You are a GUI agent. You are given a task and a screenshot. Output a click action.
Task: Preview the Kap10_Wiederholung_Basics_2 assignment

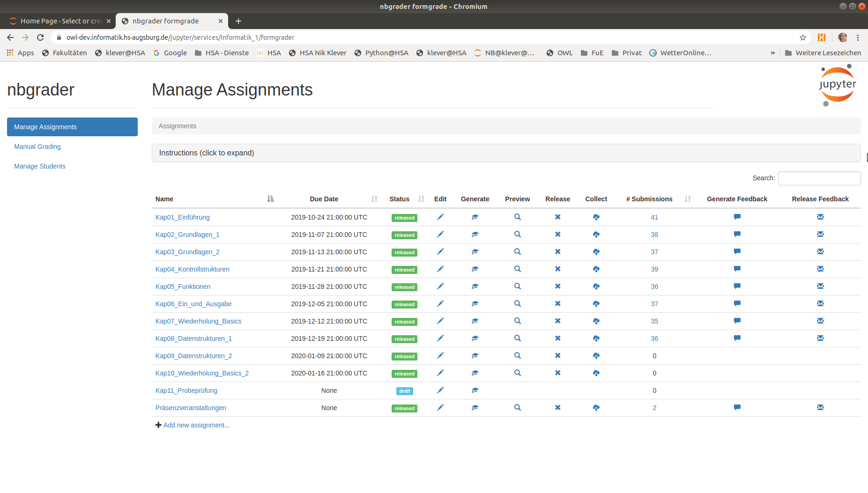(x=517, y=373)
